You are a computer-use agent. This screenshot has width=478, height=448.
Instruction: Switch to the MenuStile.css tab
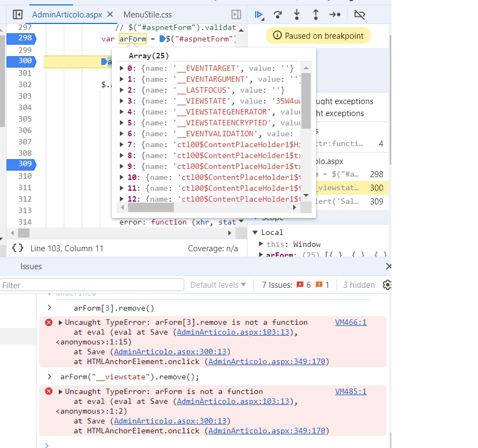[148, 15]
